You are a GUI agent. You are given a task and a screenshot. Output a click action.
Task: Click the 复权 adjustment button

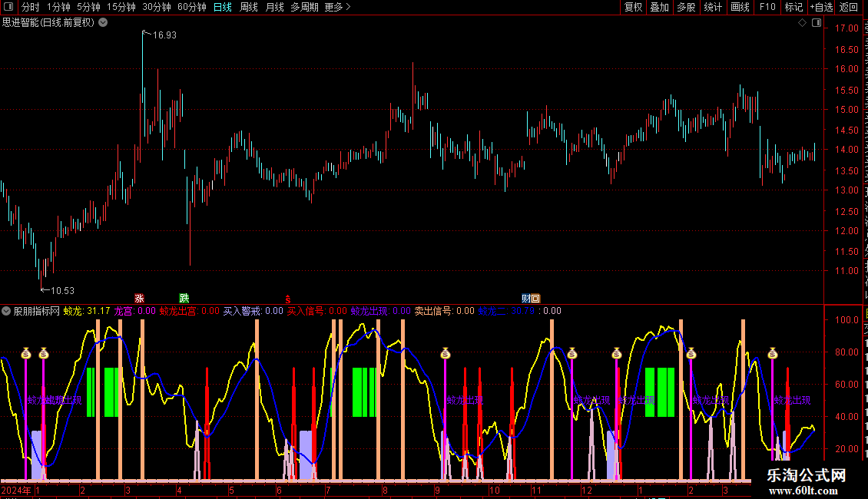click(633, 7)
